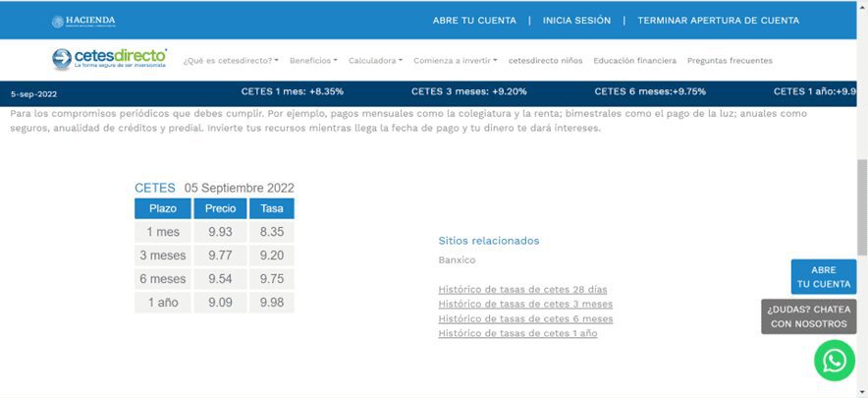Select TERMINAR APERTURA DE CUENTA
The width and height of the screenshot is (868, 398).
[718, 21]
